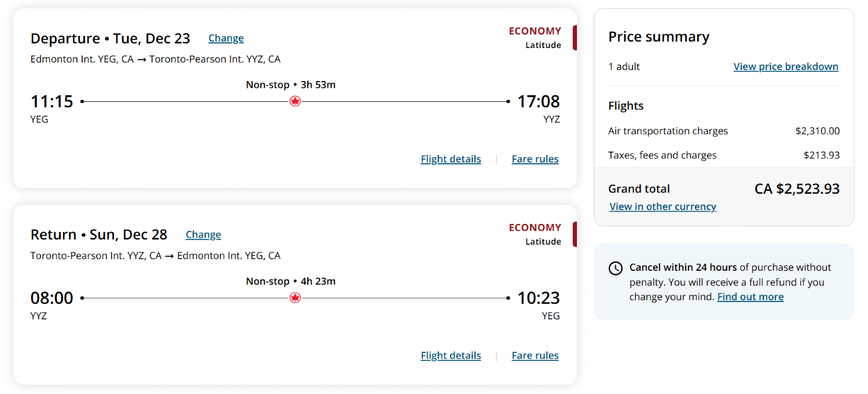Select the Economy Latitude label on departure card
The height and width of the screenshot is (394, 868).
pos(535,38)
